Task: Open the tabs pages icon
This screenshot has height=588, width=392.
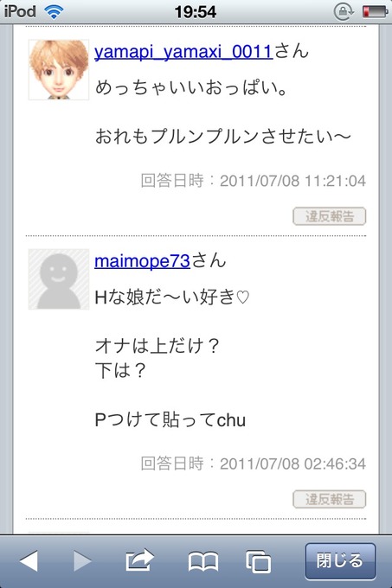Action: (x=258, y=561)
